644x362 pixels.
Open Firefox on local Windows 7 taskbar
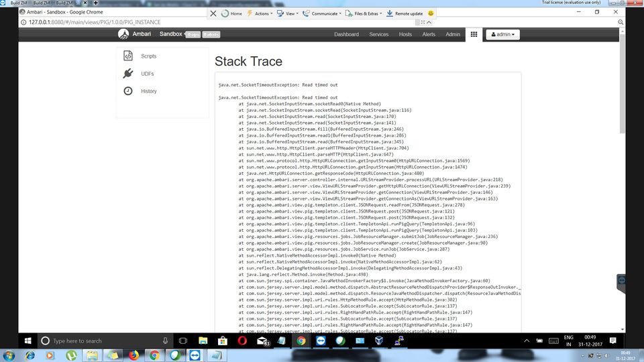pos(133,355)
